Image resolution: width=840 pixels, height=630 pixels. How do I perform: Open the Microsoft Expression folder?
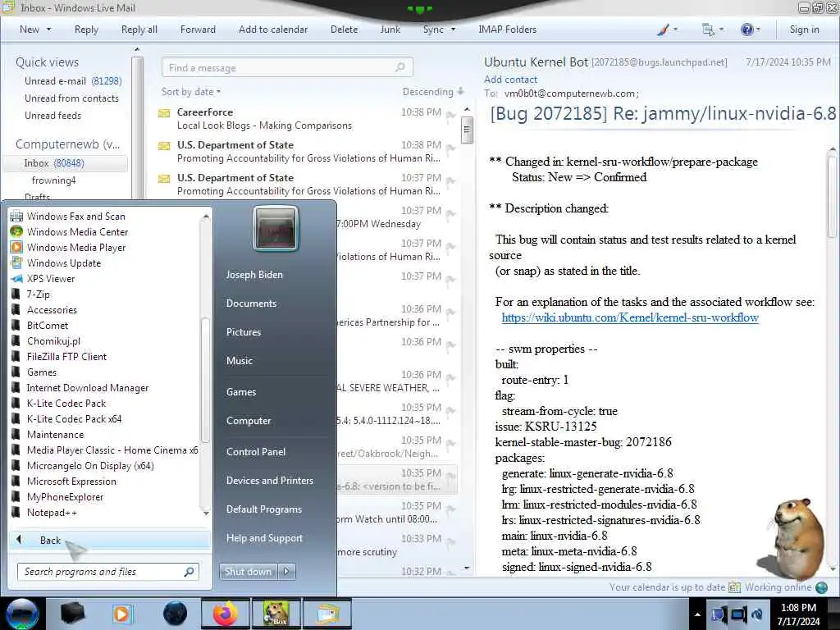point(71,481)
